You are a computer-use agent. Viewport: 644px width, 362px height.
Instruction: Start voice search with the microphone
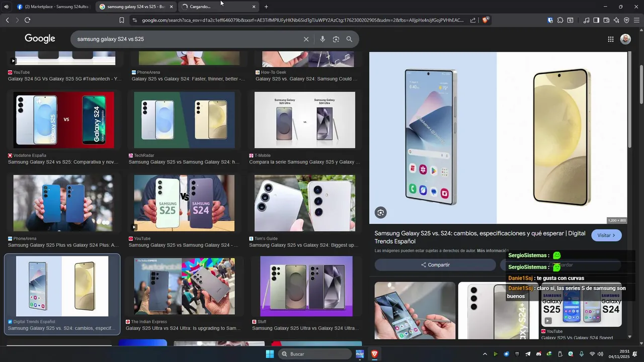[323, 39]
